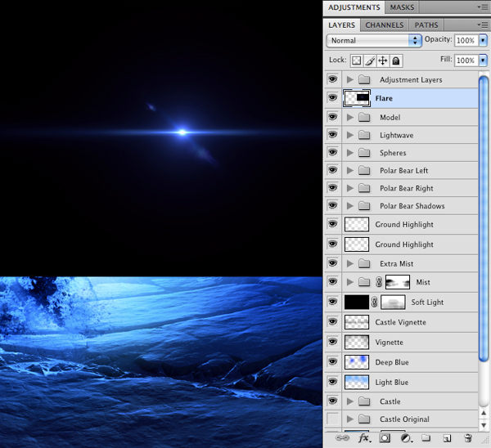Click the link layers chain icon

point(342,438)
